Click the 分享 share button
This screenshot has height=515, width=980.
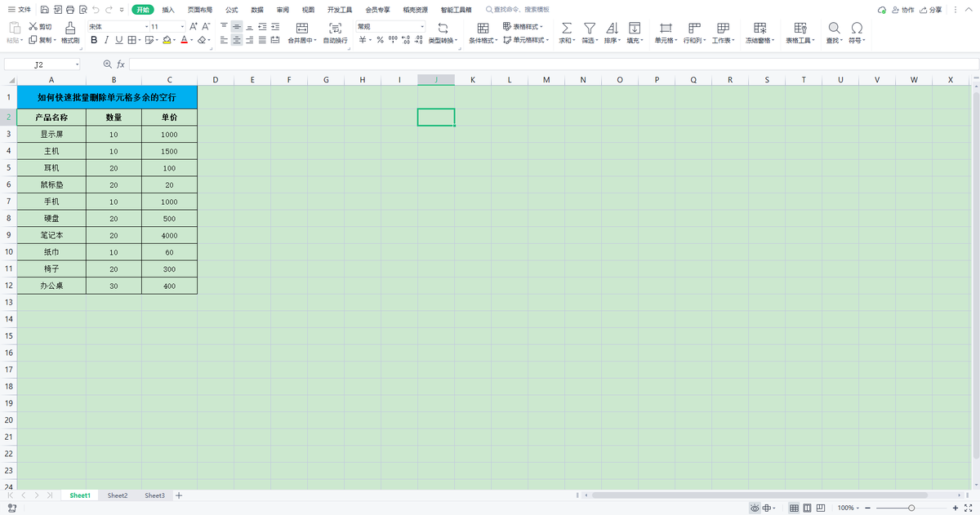930,10
